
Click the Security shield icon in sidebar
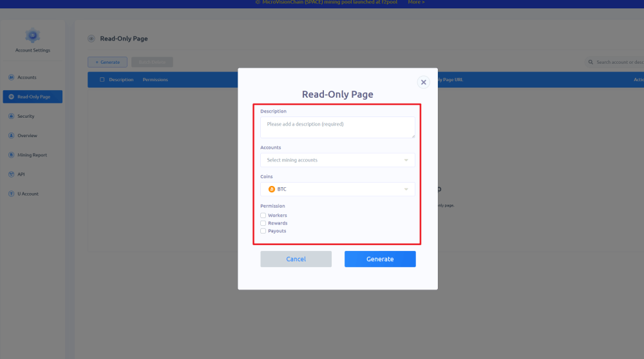pyautogui.click(x=12, y=116)
